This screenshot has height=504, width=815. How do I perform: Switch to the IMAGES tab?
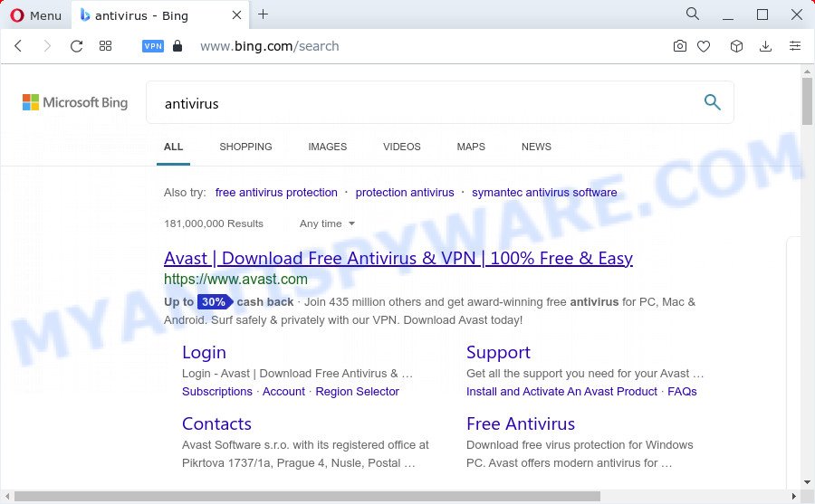[328, 147]
